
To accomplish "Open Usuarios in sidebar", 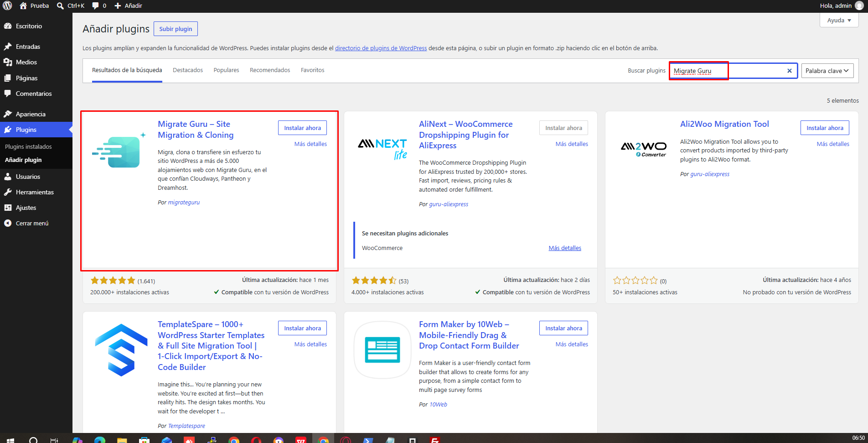I will coord(36,177).
